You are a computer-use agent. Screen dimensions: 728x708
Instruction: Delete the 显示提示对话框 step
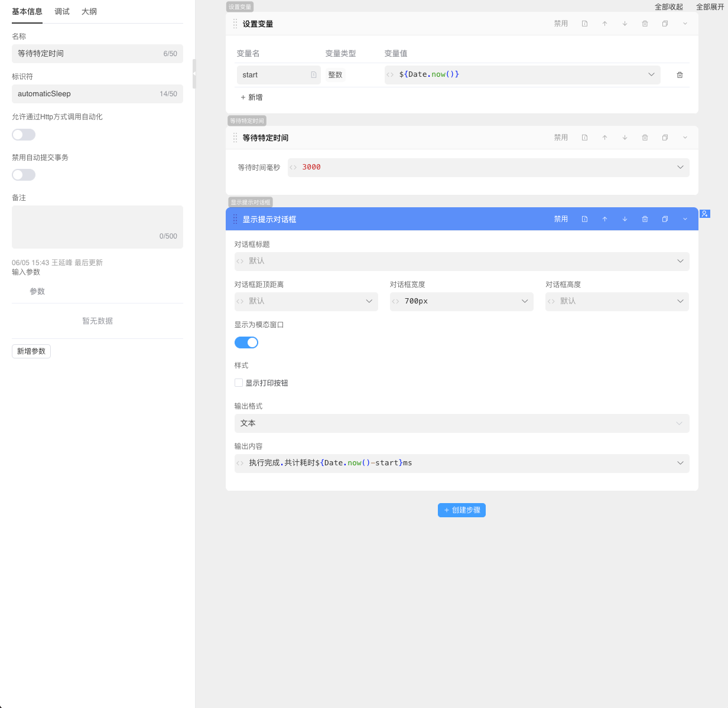tap(645, 219)
